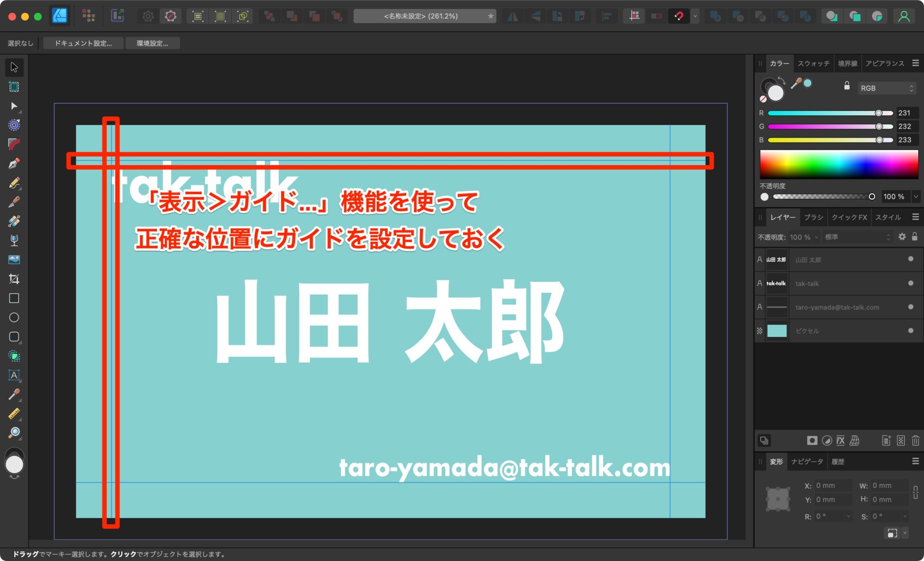Enable snapping with the magnet icon
The height and width of the screenshot is (561, 924).
coord(679,16)
